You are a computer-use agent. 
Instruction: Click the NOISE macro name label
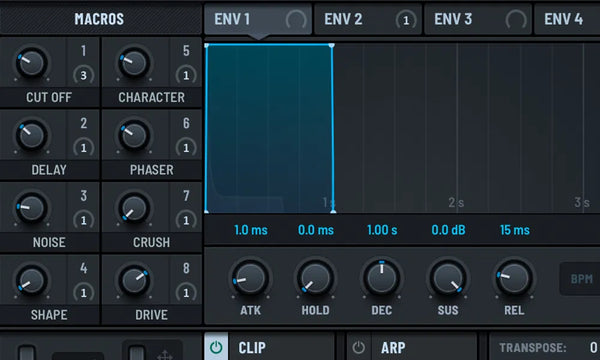[x=49, y=243]
